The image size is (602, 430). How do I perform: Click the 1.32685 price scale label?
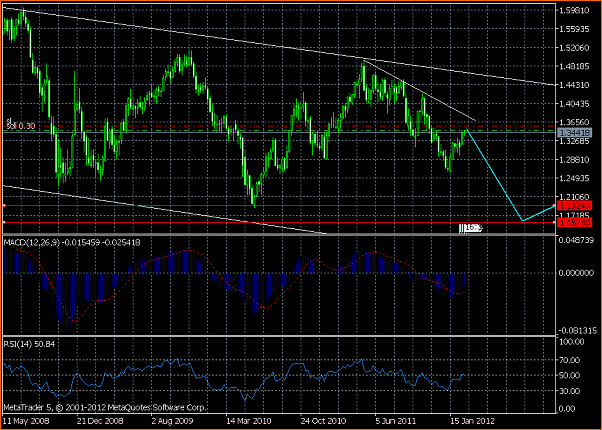574,141
